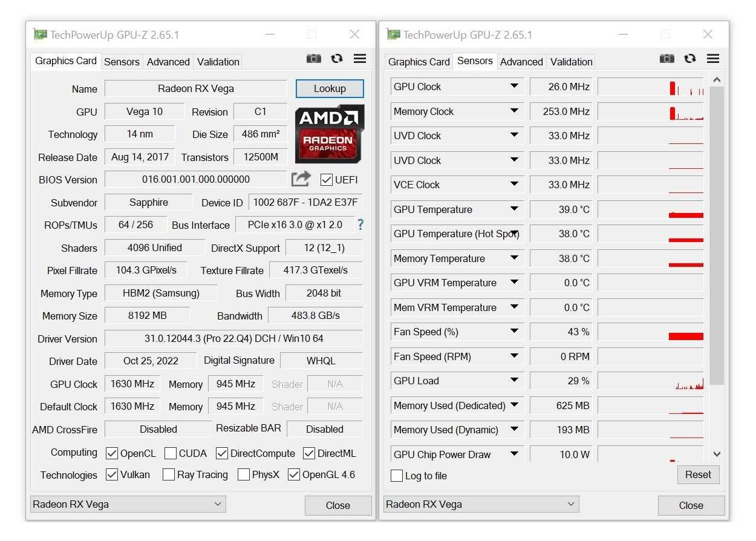
Task: Click GPU-Z app icon in Sensors title bar
Action: click(393, 34)
